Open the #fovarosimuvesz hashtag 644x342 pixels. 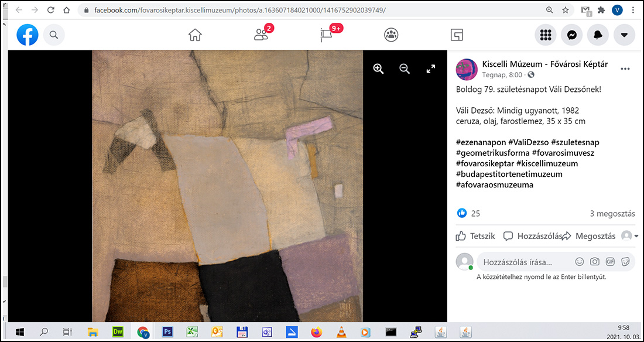tap(563, 153)
